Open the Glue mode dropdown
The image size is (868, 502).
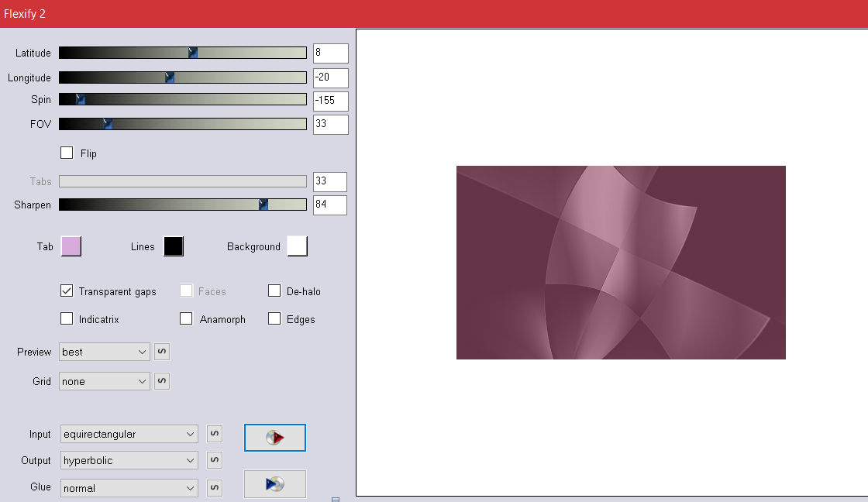pos(129,488)
